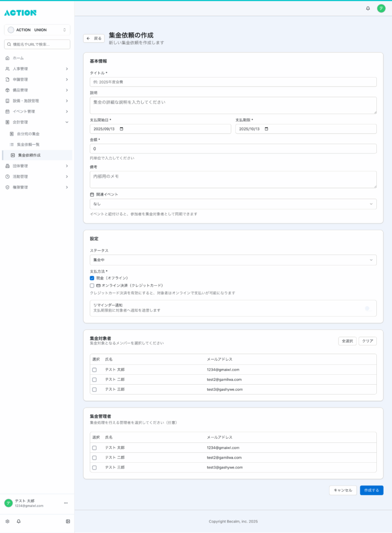Enable オンライン決済（クレジットカード）checkbox
This screenshot has height=533, width=392.
(92, 285)
